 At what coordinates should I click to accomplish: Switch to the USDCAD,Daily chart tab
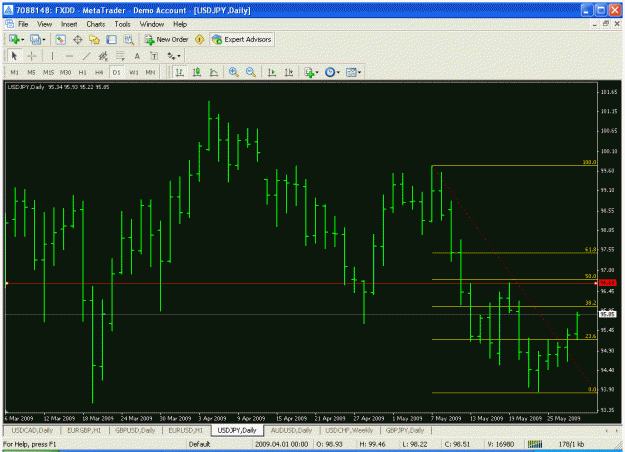[x=32, y=430]
